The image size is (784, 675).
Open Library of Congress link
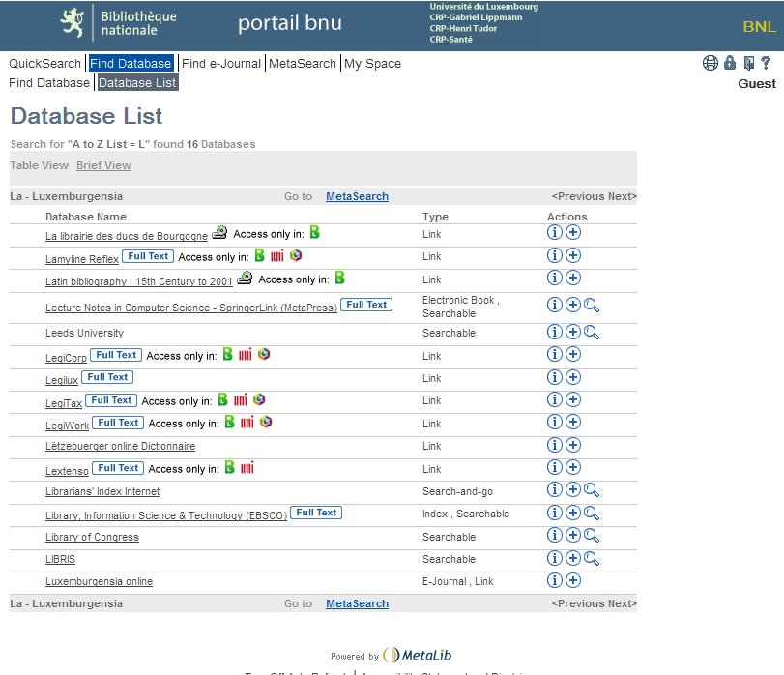point(92,537)
